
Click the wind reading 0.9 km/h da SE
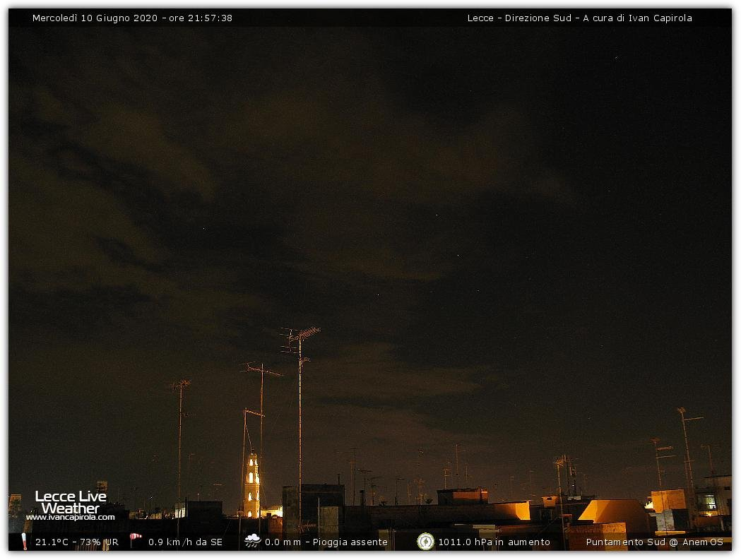click(185, 542)
